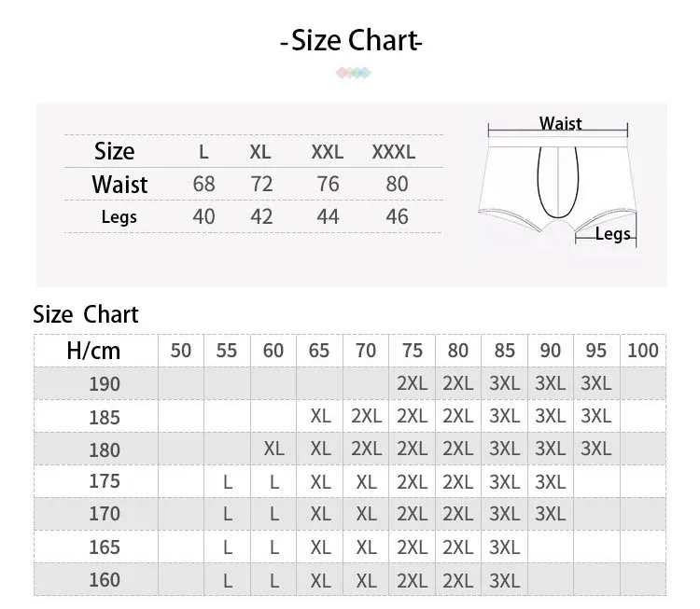Click the 100 weight column header
Screen dimensions: 700x609
[x=643, y=351]
